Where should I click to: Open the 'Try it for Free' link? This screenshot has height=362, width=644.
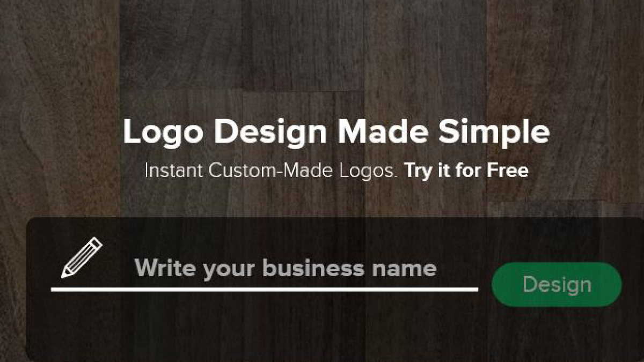pos(466,171)
